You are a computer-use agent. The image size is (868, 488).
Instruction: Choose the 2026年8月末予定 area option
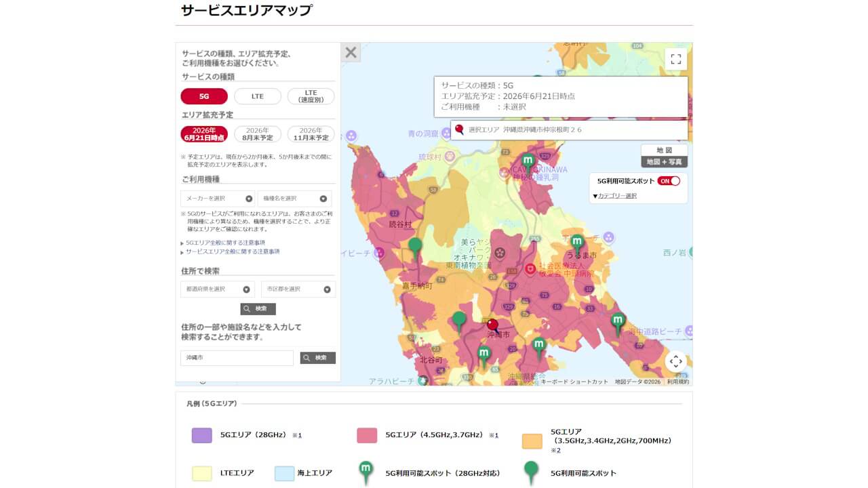(258, 134)
